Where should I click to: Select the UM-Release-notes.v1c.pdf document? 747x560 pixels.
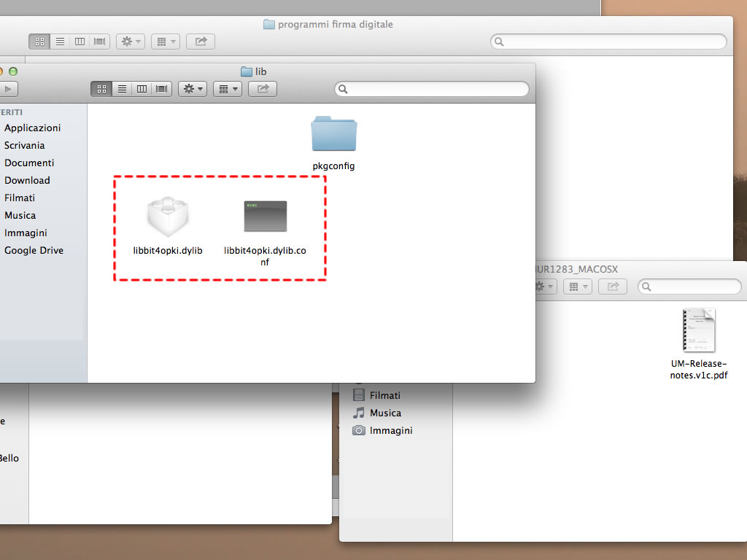(x=699, y=330)
